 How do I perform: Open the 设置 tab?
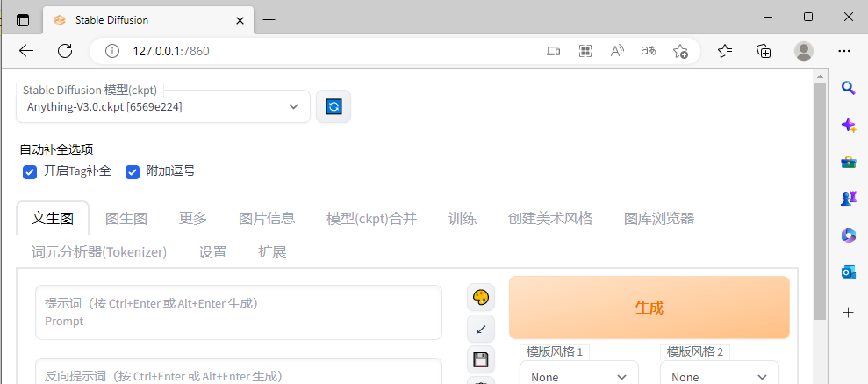[212, 252]
